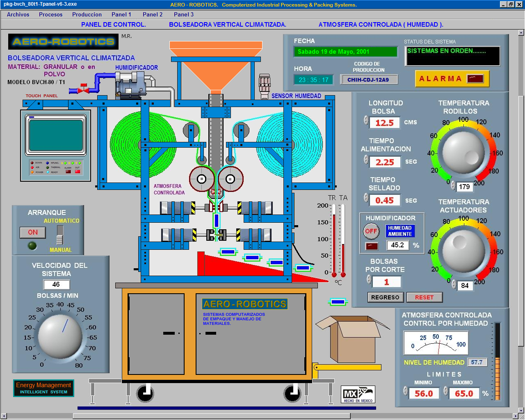
Task: Click the ALARMA button
Action: point(452,78)
